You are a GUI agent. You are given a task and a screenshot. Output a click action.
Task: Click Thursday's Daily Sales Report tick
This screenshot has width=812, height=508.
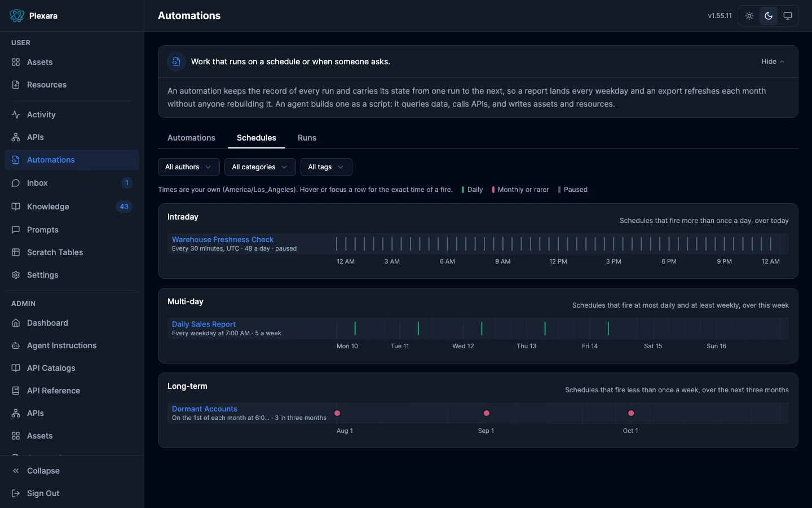point(545,329)
